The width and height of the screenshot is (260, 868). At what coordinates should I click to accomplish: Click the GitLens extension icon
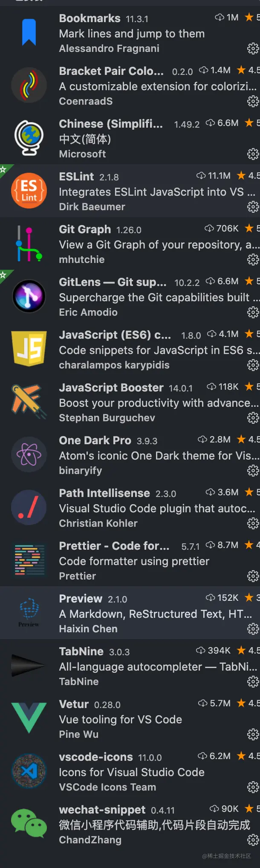[x=29, y=296]
